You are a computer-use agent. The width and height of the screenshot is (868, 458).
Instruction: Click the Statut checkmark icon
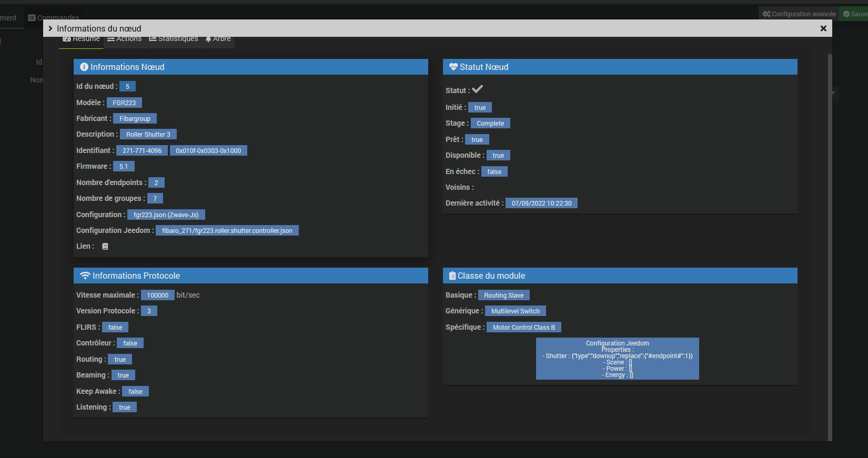(478, 89)
